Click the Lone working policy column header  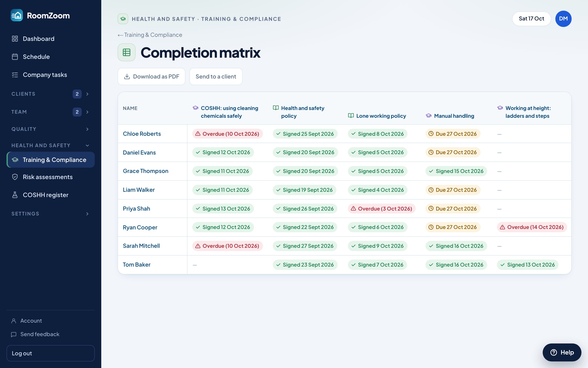click(x=377, y=116)
